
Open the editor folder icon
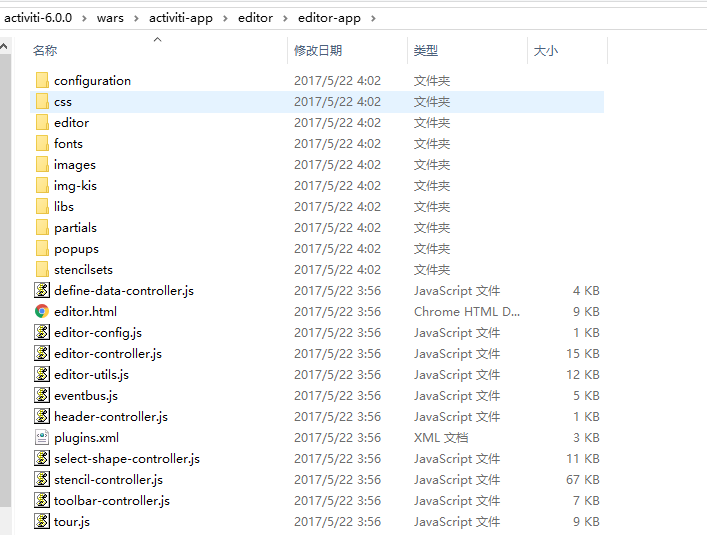point(42,123)
